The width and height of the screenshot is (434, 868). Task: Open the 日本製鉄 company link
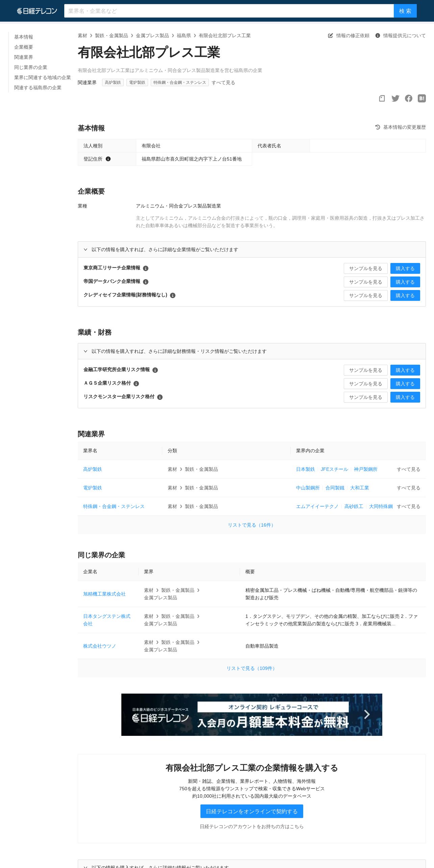(x=306, y=469)
